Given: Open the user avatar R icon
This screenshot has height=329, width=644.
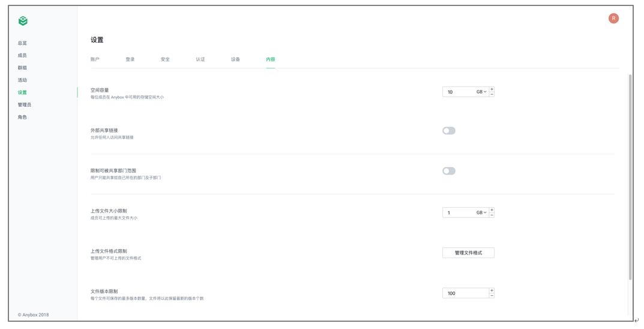Looking at the screenshot, I should tap(613, 18).
